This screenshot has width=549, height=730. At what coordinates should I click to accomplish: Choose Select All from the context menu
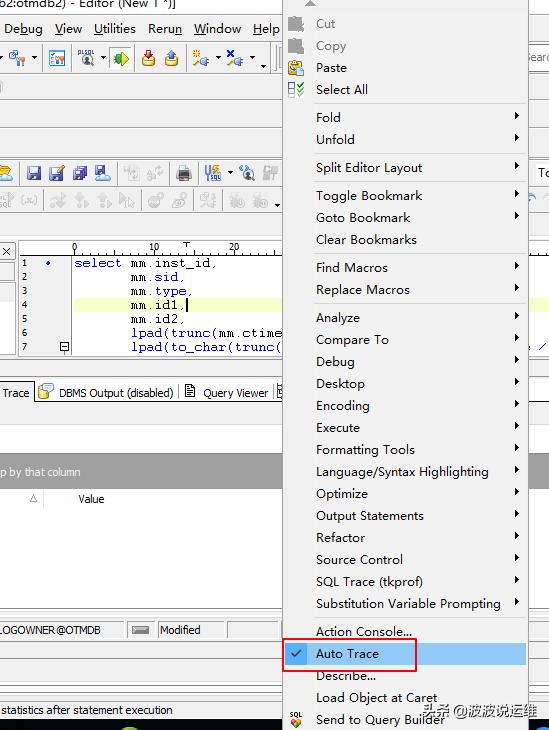click(x=405, y=89)
